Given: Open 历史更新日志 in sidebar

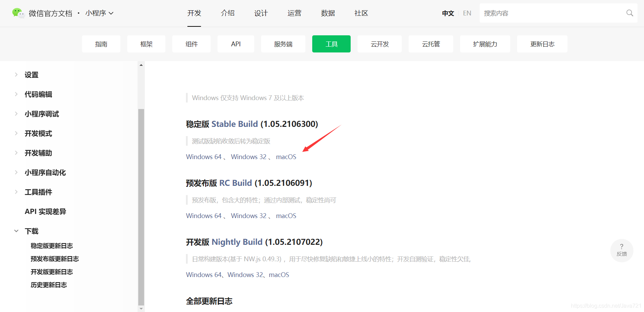Looking at the screenshot, I should 49,285.
